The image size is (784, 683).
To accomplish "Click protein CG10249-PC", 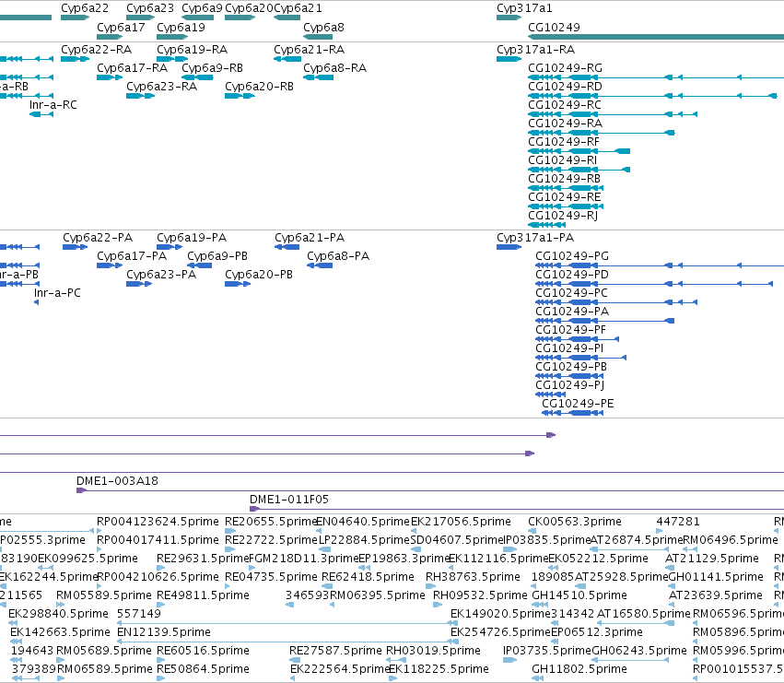I will click(x=616, y=302).
